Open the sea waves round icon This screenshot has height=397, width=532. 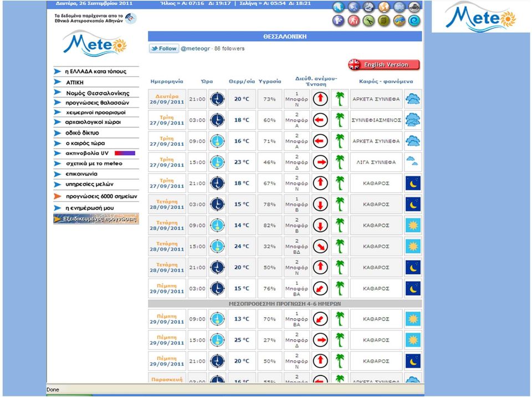[x=399, y=7]
